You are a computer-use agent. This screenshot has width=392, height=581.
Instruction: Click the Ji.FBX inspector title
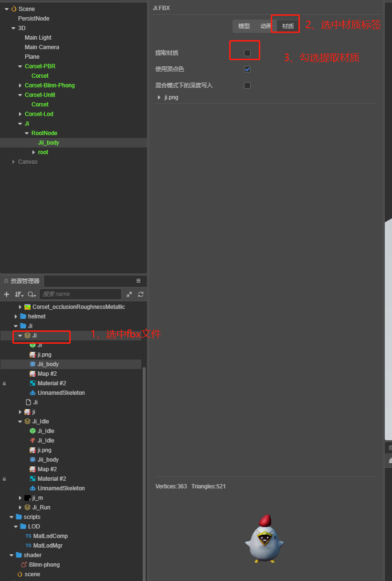click(x=161, y=8)
